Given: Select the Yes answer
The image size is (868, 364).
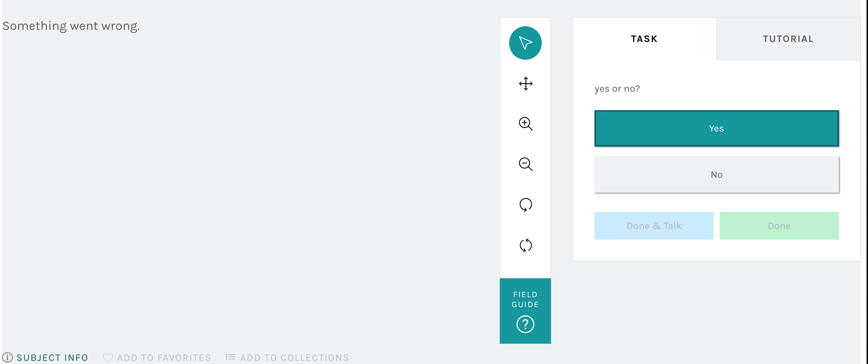Looking at the screenshot, I should coord(716,128).
